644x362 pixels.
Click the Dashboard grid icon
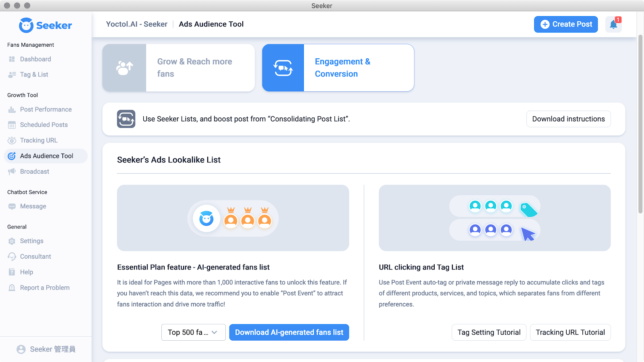(x=12, y=59)
